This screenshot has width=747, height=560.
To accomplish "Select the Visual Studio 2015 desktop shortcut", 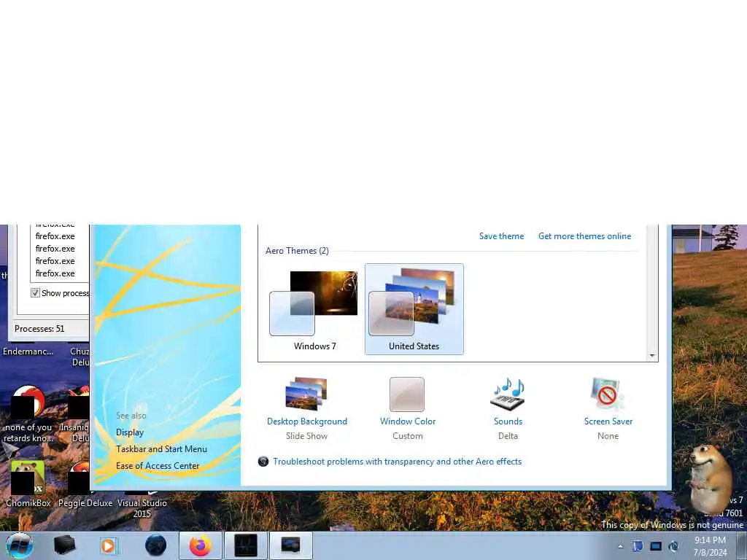I will point(142,503).
